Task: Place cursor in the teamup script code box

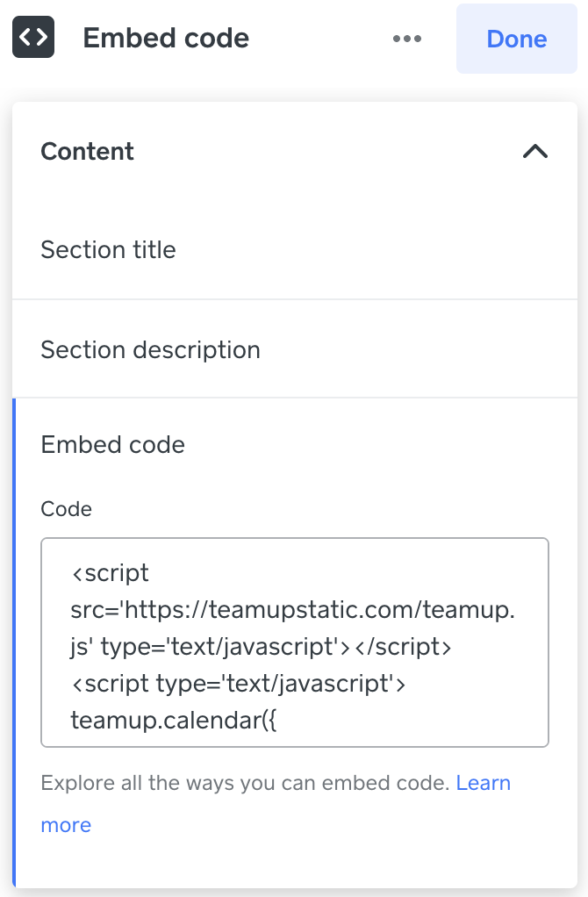Action: [294, 641]
